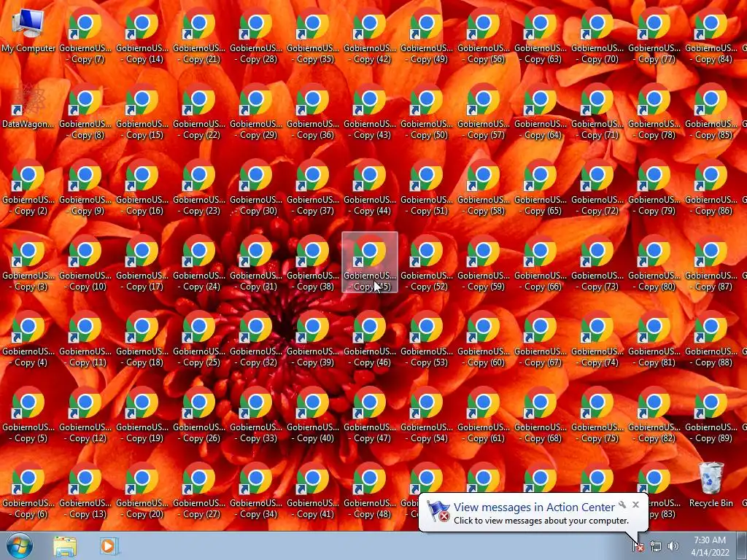747x560 pixels.
Task: Select GobiernoUS Copy (70) shortcut
Action: pos(597,36)
